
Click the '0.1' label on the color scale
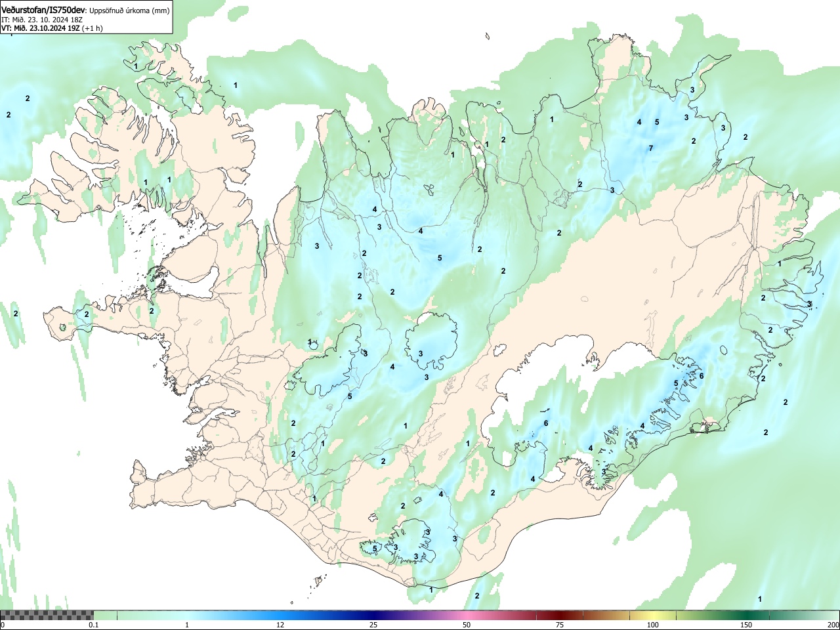point(94,625)
